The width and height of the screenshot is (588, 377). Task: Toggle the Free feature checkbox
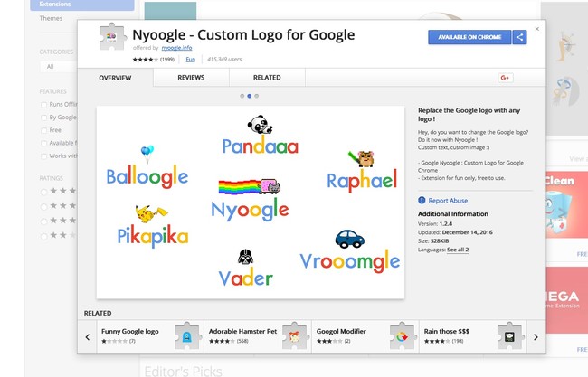click(x=44, y=130)
